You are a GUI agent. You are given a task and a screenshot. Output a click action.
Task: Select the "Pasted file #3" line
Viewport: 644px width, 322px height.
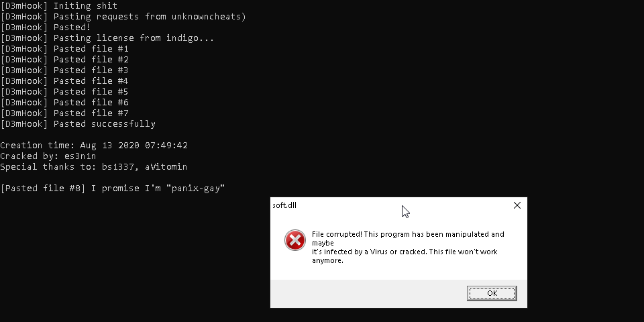[64, 70]
